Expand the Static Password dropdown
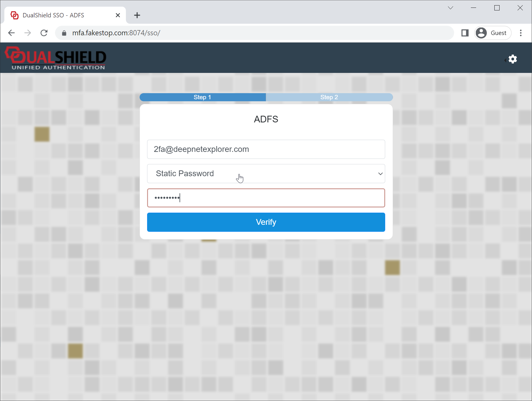 (266, 174)
